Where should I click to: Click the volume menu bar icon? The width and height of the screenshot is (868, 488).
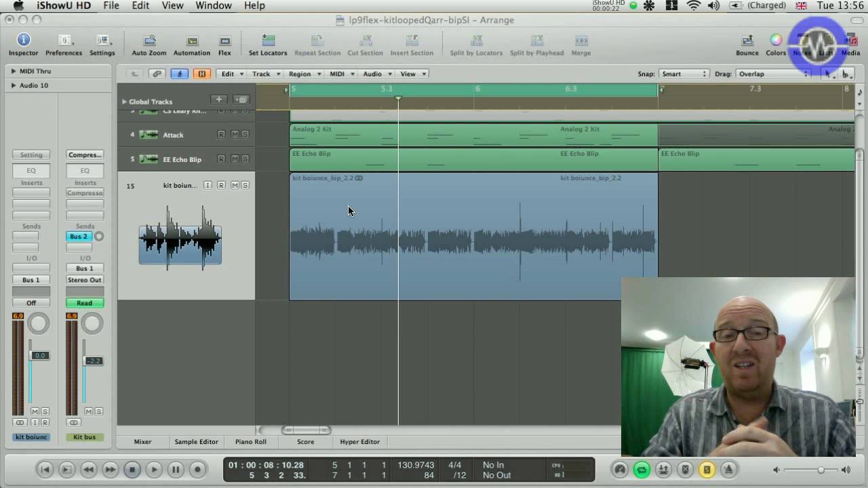tap(713, 5)
